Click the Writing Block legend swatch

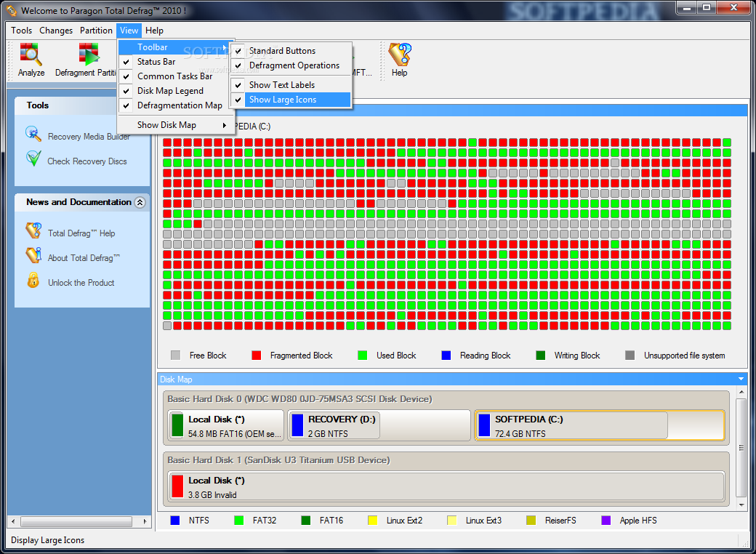(541, 356)
